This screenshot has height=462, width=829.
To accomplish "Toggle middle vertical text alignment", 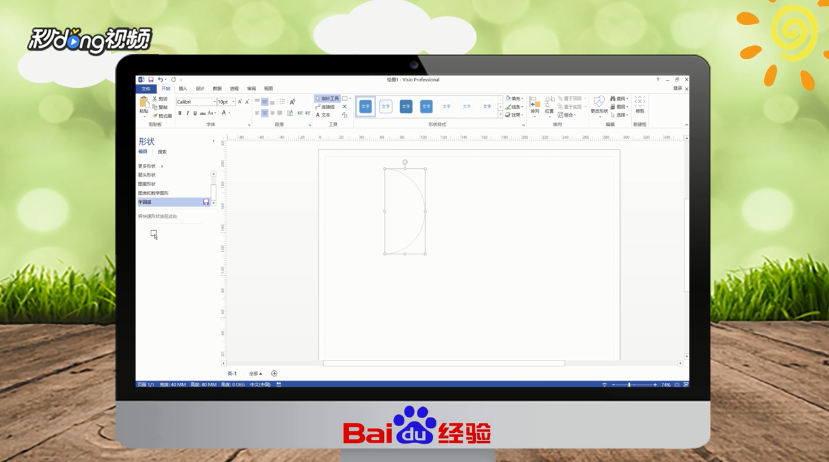I will click(x=265, y=102).
